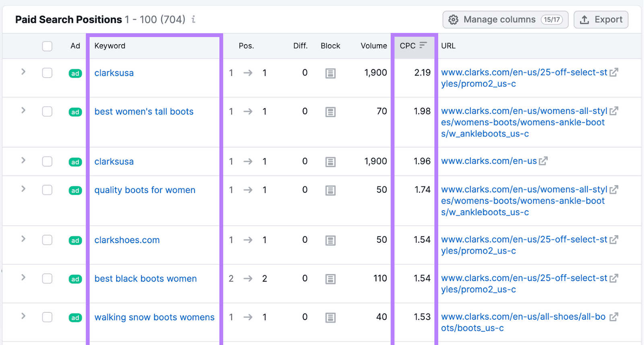Check the box for walking snow boots womens
This screenshot has width=644, height=345.
click(x=47, y=317)
